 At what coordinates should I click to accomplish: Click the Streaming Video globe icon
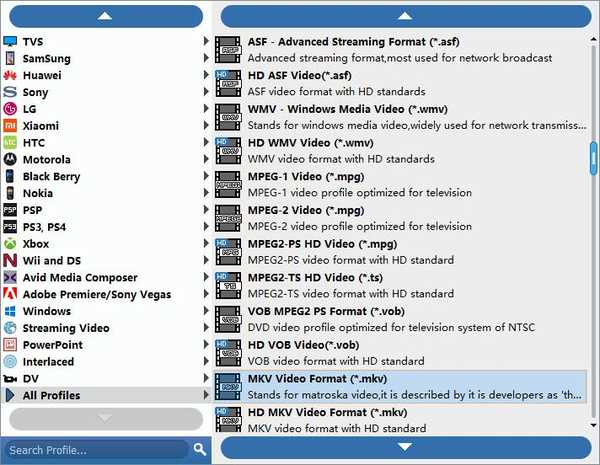pos(10,328)
